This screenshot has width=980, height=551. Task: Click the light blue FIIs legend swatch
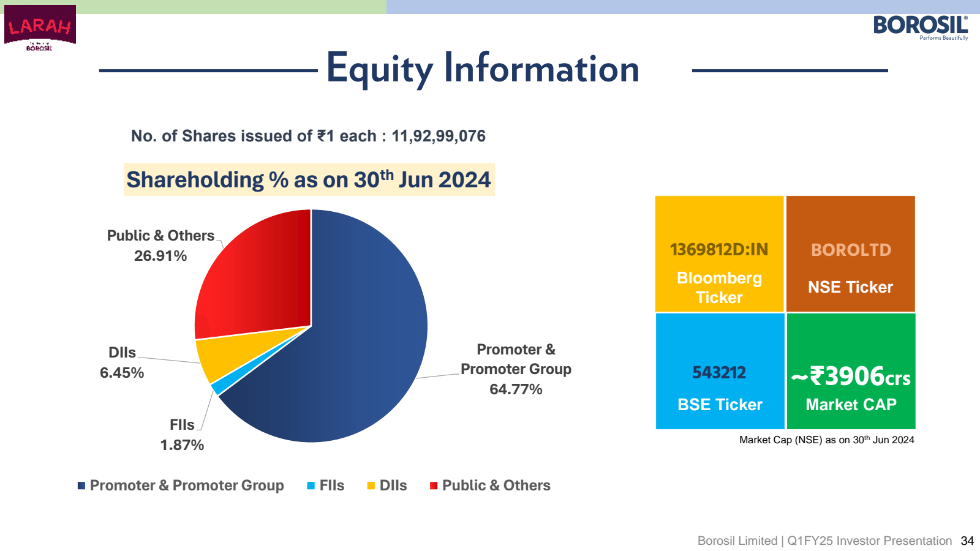[311, 485]
